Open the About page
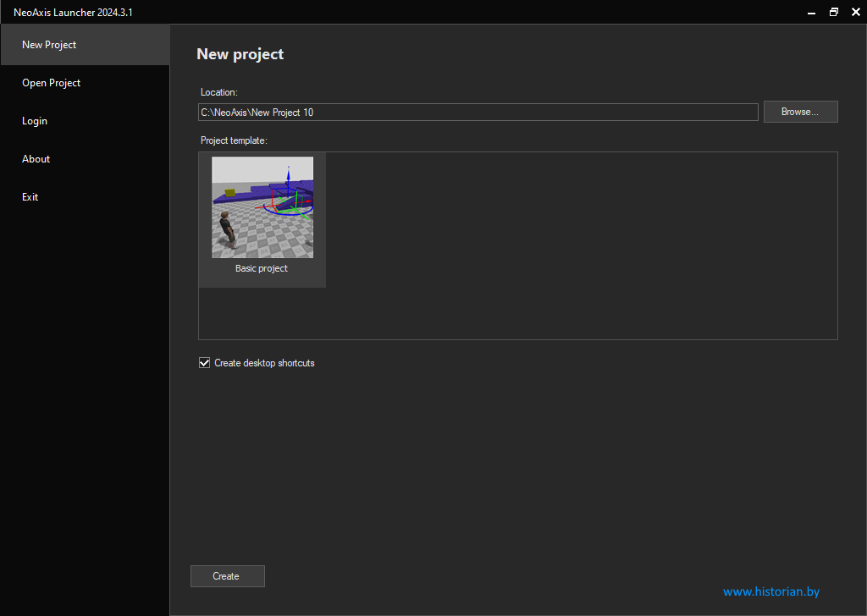 coord(36,159)
